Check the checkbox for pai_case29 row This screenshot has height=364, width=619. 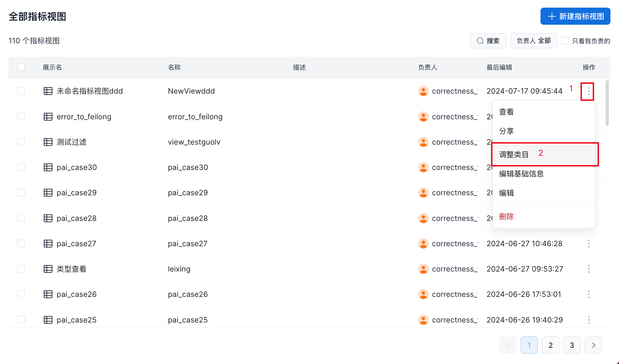21,193
